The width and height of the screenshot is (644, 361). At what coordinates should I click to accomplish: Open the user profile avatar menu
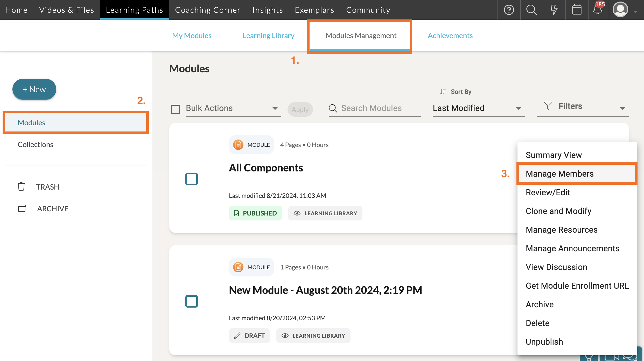(x=621, y=10)
